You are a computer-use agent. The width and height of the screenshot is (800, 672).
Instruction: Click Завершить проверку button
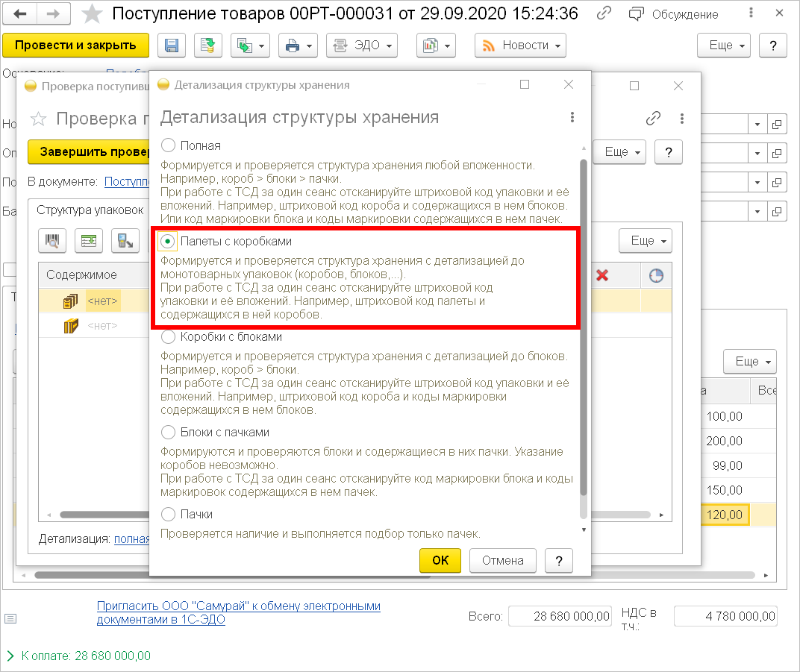coord(90,152)
